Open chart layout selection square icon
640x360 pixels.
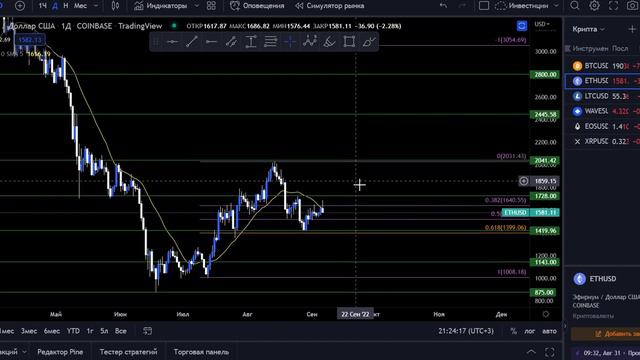click(x=484, y=6)
